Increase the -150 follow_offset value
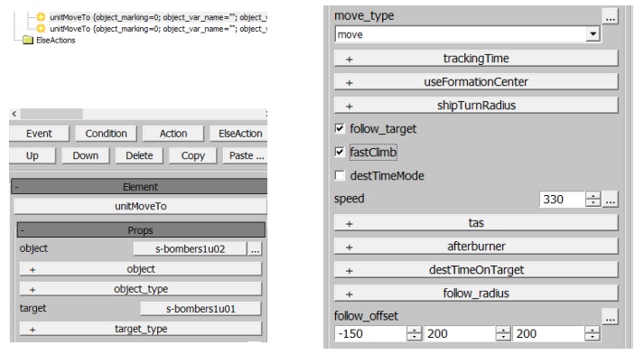This screenshot has width=644, height=364. point(415,330)
